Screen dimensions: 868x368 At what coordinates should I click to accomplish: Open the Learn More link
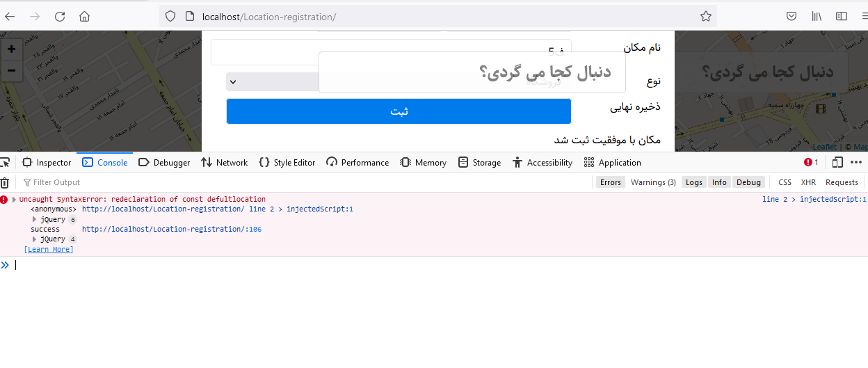click(49, 249)
